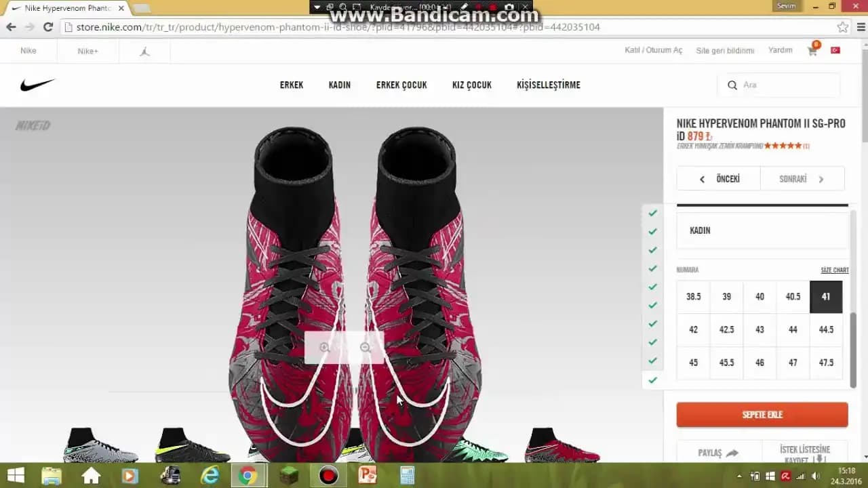Open the ERKEK menu
Image resolution: width=868 pixels, height=488 pixels.
(x=292, y=85)
